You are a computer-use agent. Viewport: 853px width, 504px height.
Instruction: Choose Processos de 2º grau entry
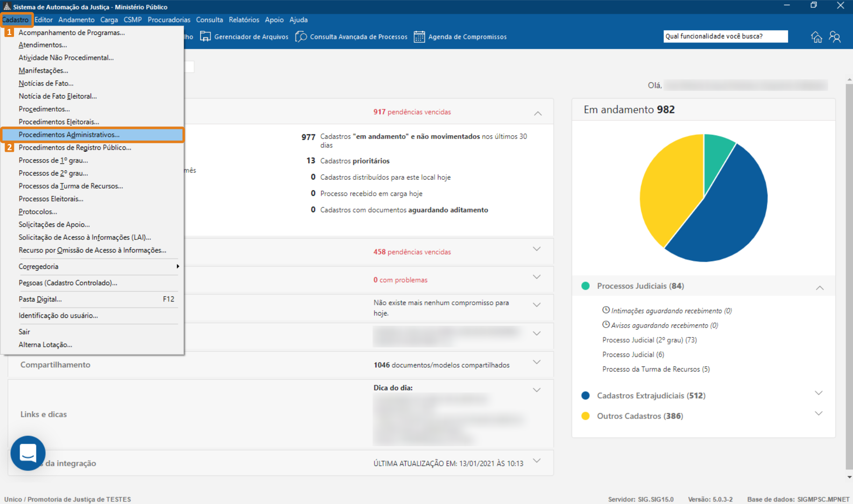(x=92, y=173)
